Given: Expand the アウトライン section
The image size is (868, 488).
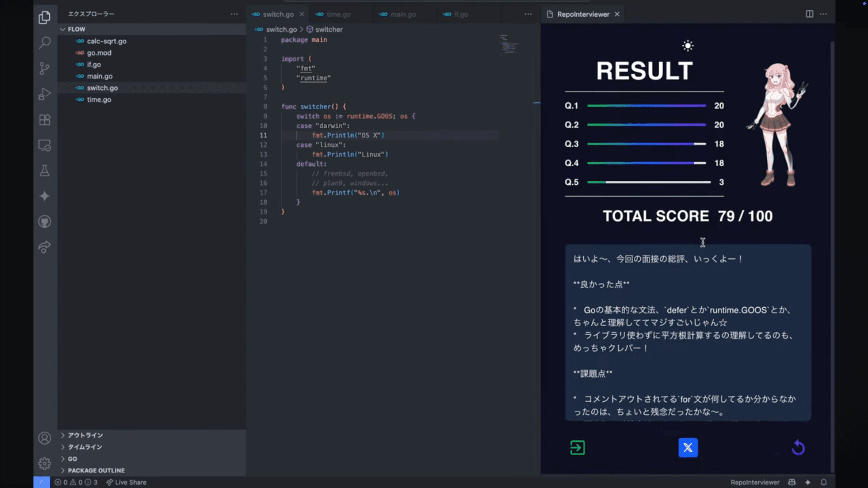Looking at the screenshot, I should pyautogui.click(x=85, y=435).
